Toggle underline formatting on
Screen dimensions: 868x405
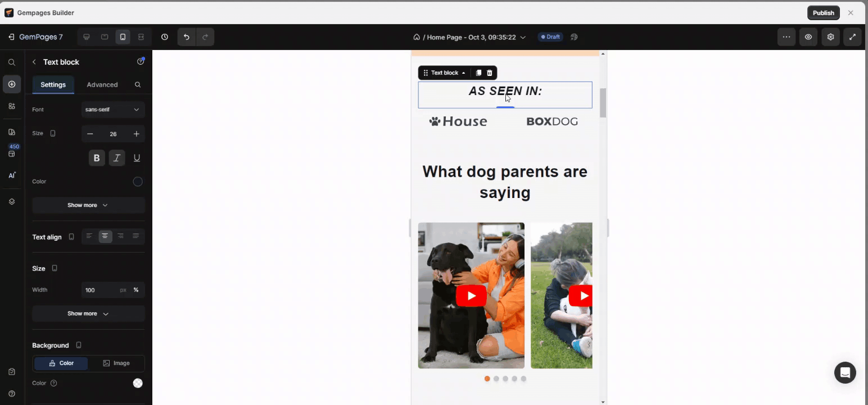click(137, 158)
